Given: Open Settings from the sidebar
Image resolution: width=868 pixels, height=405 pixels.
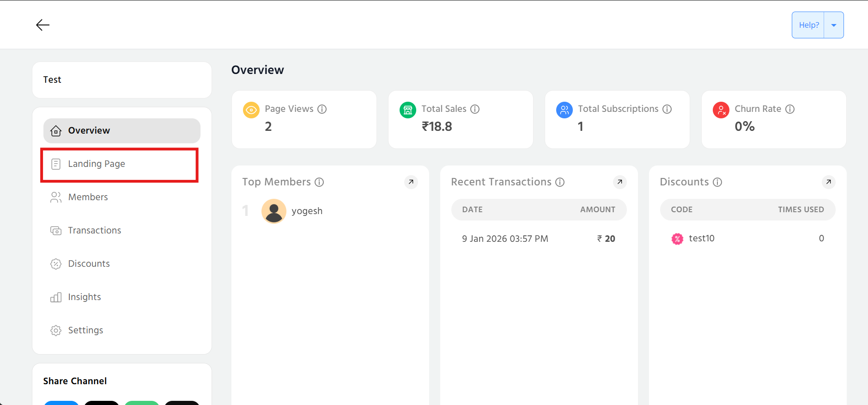Looking at the screenshot, I should (85, 331).
